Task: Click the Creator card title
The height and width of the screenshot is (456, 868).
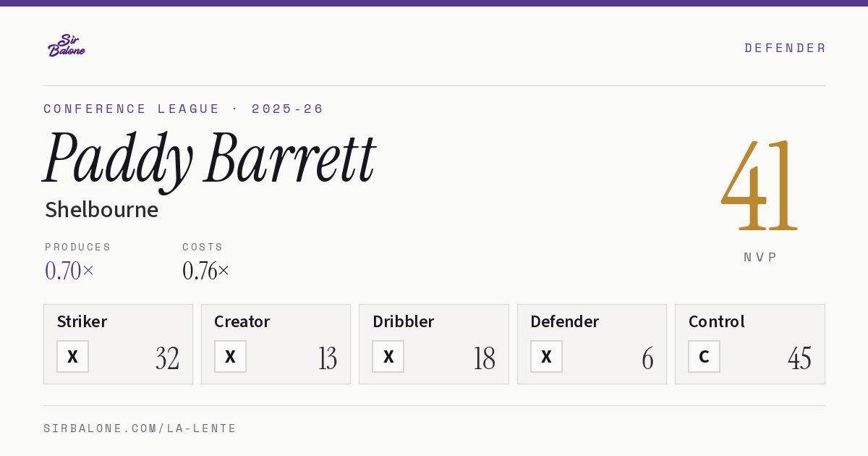Action: pos(242,321)
